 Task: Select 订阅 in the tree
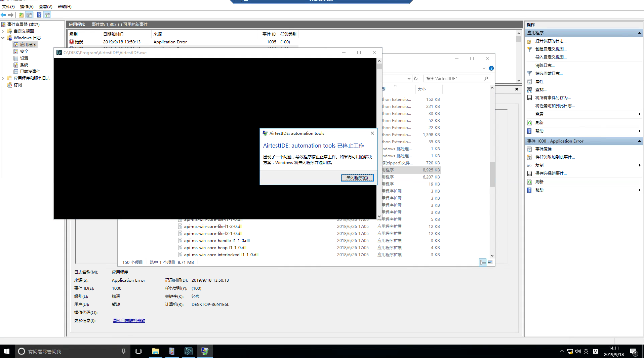pos(18,85)
